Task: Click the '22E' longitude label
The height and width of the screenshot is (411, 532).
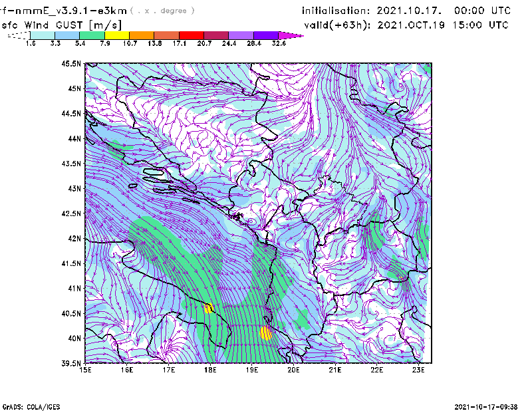Action: click(376, 370)
